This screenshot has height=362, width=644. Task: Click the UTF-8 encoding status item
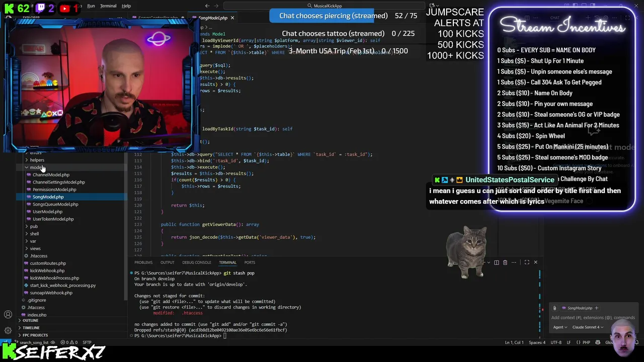tap(556, 342)
